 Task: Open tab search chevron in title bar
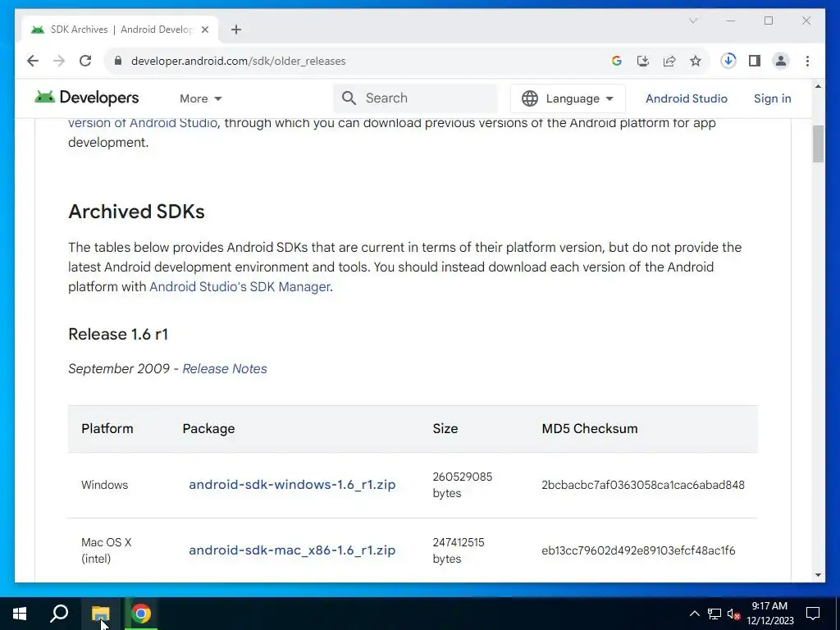[693, 21]
